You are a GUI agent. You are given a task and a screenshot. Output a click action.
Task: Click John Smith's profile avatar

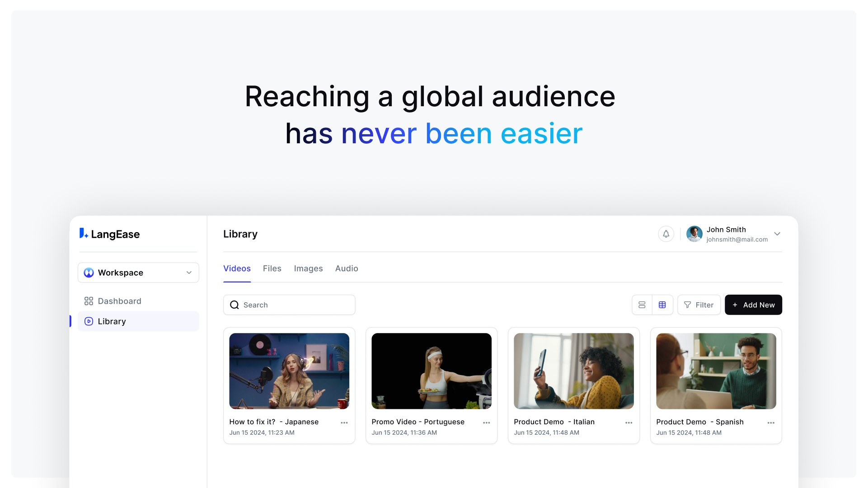click(694, 234)
